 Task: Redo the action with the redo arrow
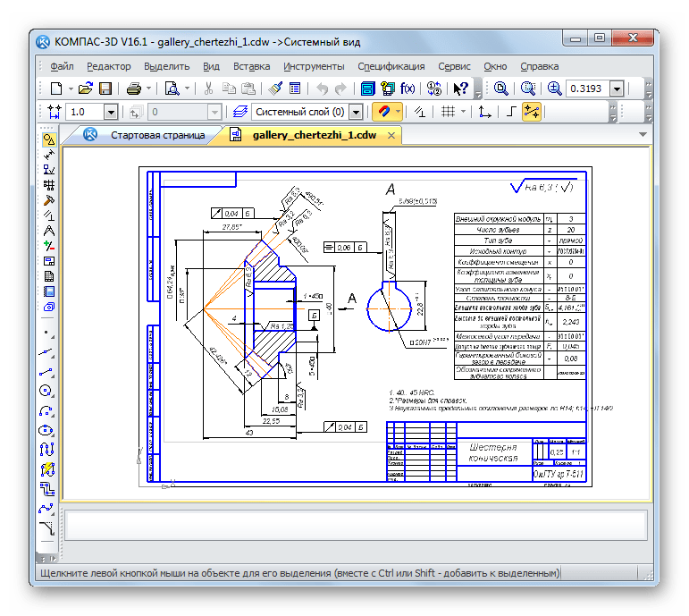340,89
